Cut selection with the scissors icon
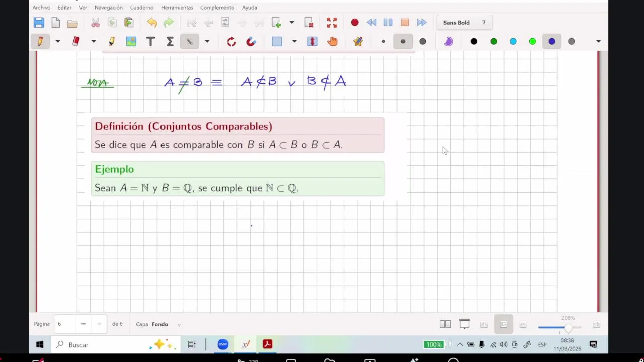Screen dimensions: 644x362 [95, 23]
